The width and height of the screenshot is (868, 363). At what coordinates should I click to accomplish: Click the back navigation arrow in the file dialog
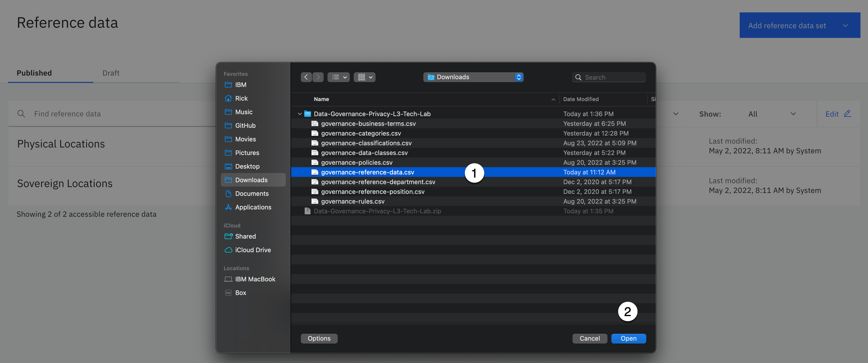[x=306, y=77]
